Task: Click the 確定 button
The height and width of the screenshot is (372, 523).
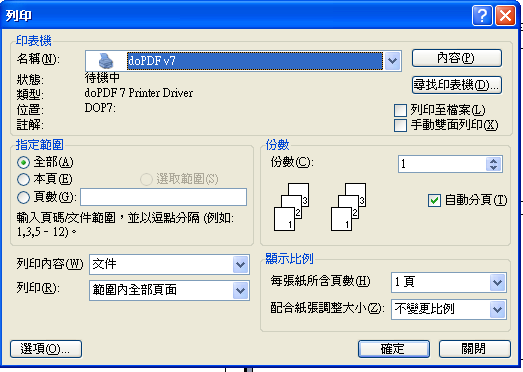Action: tap(394, 349)
